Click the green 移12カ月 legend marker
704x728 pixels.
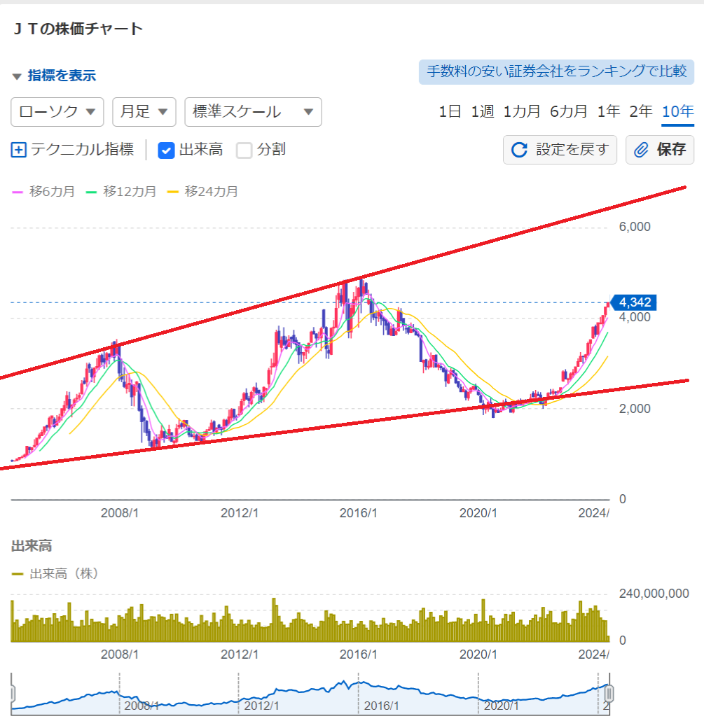pyautogui.click(x=92, y=191)
